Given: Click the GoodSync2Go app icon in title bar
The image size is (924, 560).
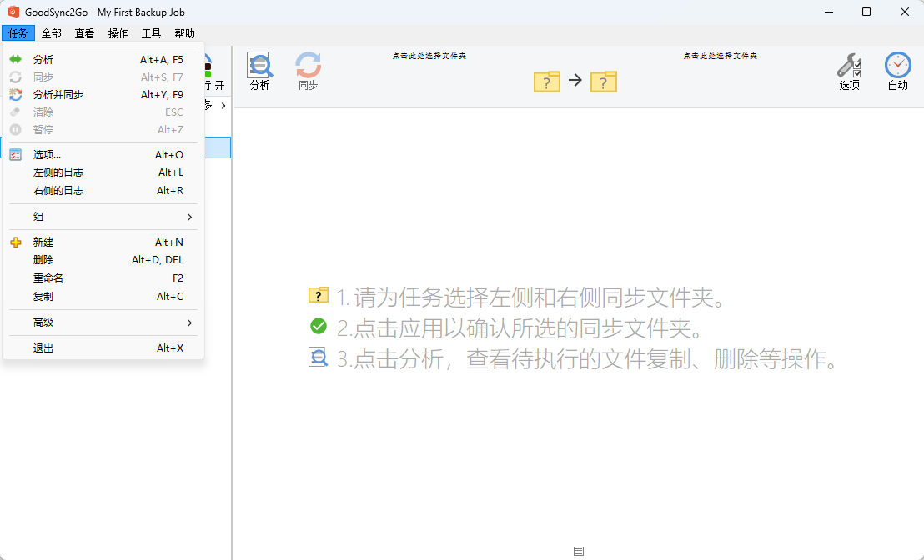Looking at the screenshot, I should click(x=13, y=12).
